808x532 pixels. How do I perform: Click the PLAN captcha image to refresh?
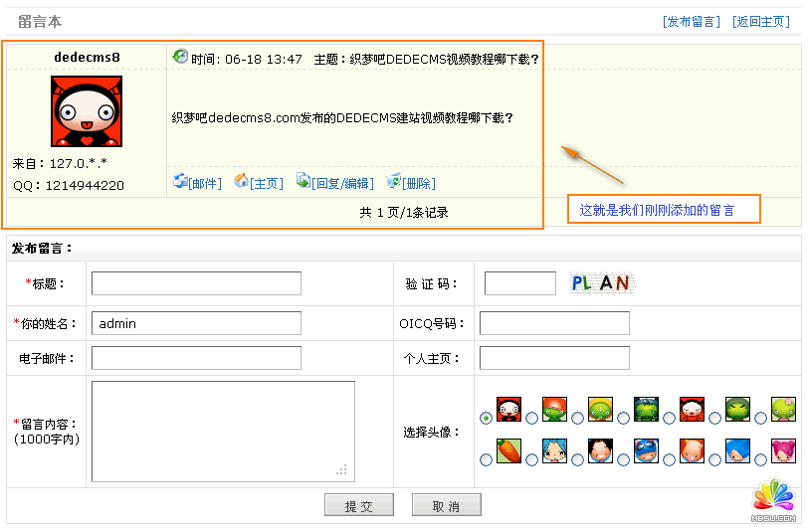click(x=601, y=283)
